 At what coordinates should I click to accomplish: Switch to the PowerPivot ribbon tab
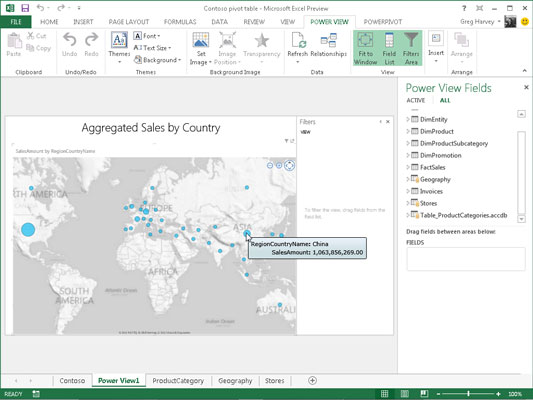tap(383, 22)
